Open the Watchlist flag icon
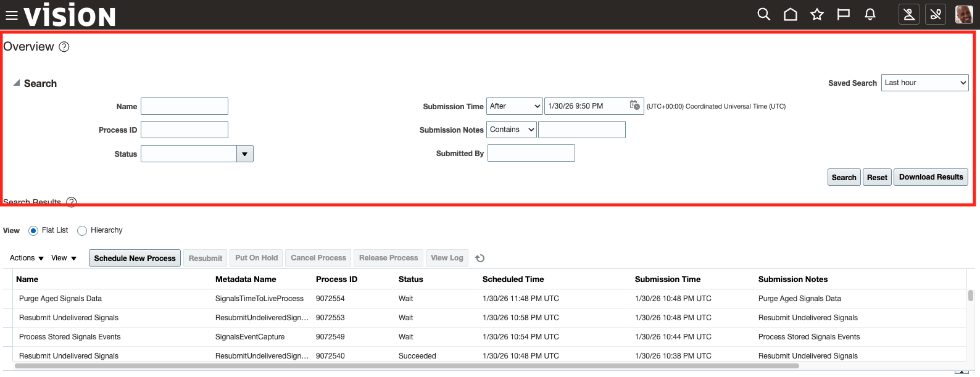This screenshot has height=377, width=980. coord(844,14)
